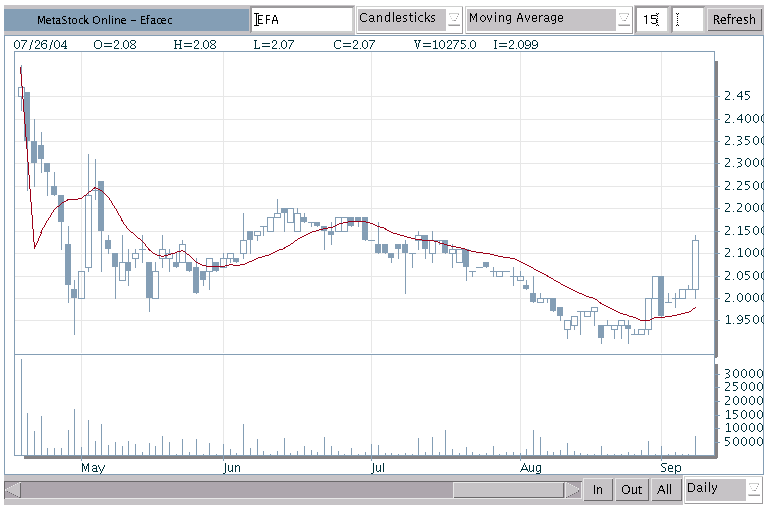Click the red moving average line peak near May
Image resolution: width=771 pixels, height=510 pixels.
point(96,188)
